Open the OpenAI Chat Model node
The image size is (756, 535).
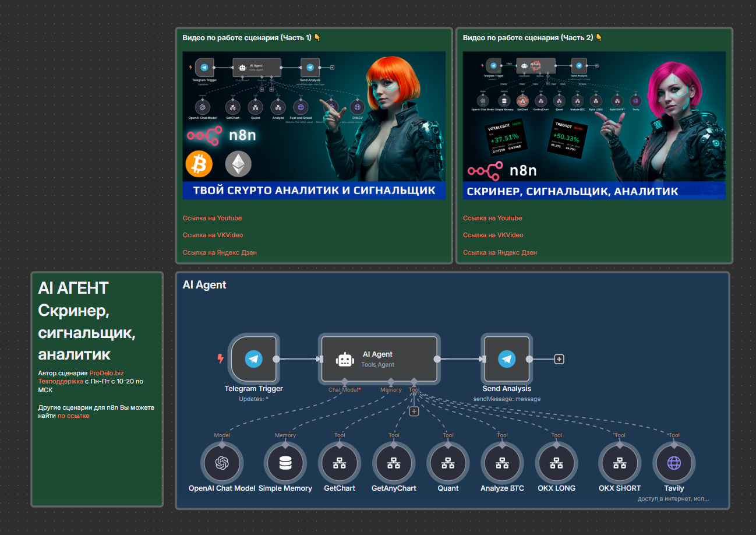pos(222,463)
